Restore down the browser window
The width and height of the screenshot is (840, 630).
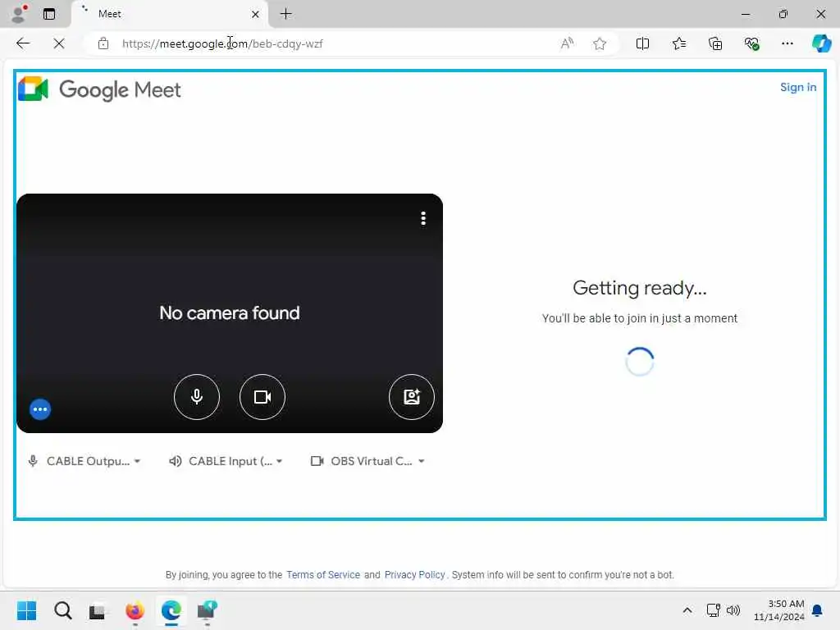coord(783,14)
